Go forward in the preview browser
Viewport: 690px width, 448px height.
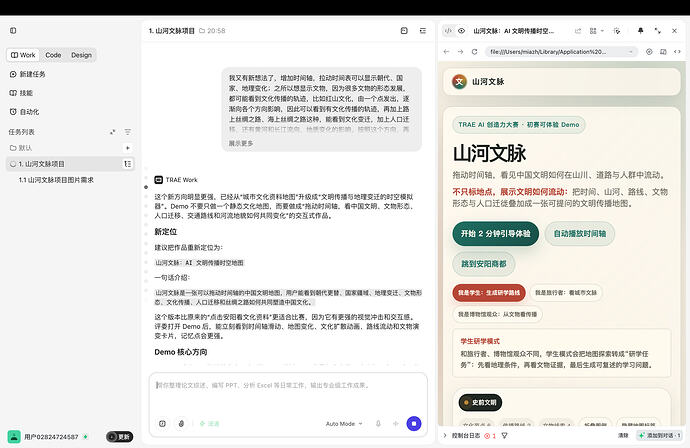460,52
